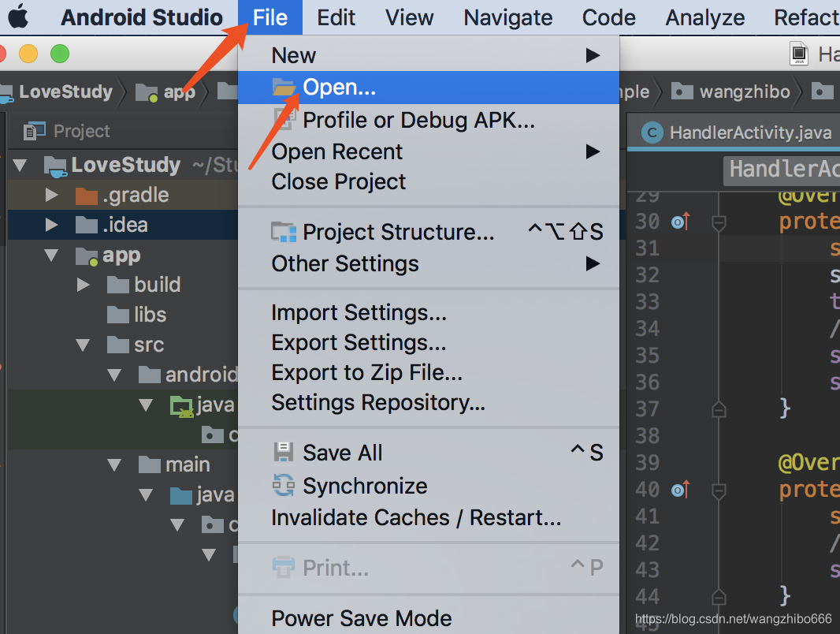Select the main folder icon

150,464
